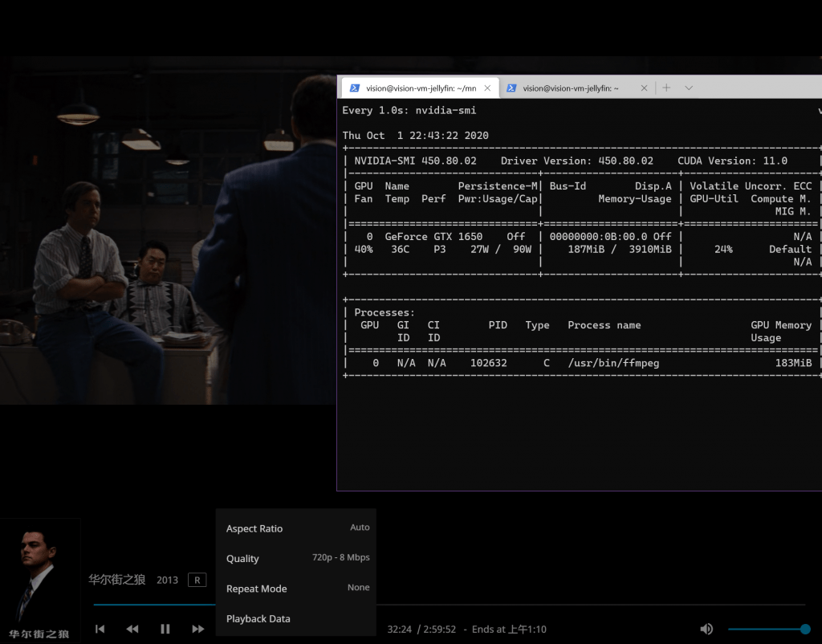Screen dimensions: 822x644
Task: Click the movie poster thumbnail
Action: 40,581
